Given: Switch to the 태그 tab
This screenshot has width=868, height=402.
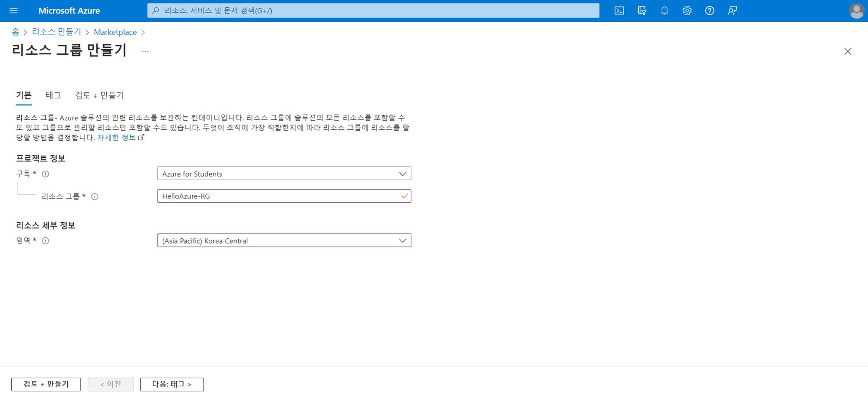Looking at the screenshot, I should click(x=53, y=95).
